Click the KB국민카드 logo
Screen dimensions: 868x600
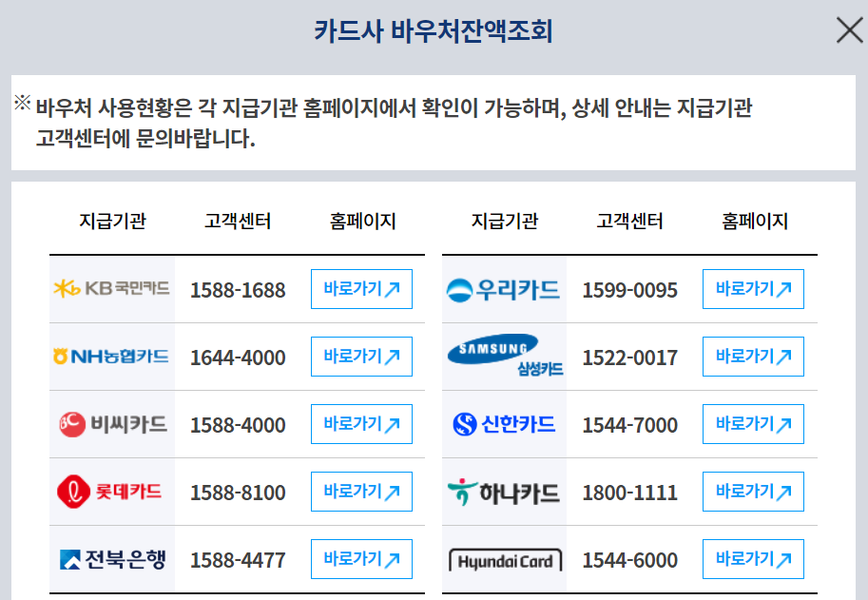112,288
